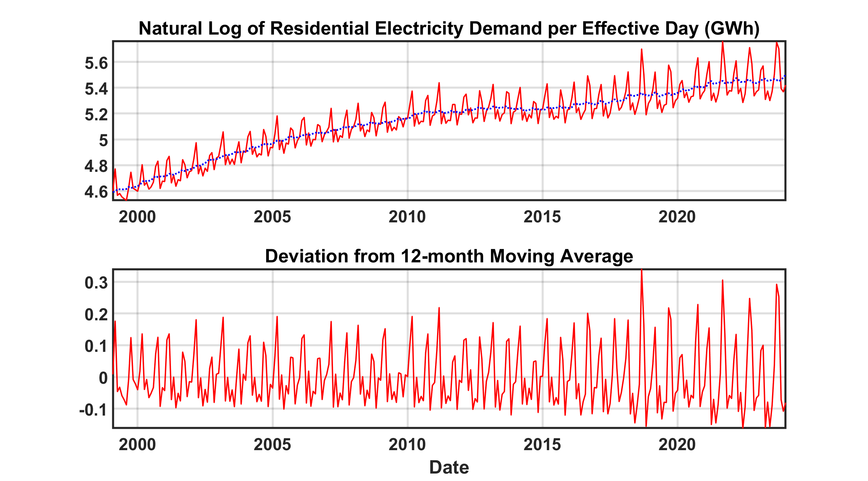Click the 0.3 tick label on bottom chart

pos(96,283)
